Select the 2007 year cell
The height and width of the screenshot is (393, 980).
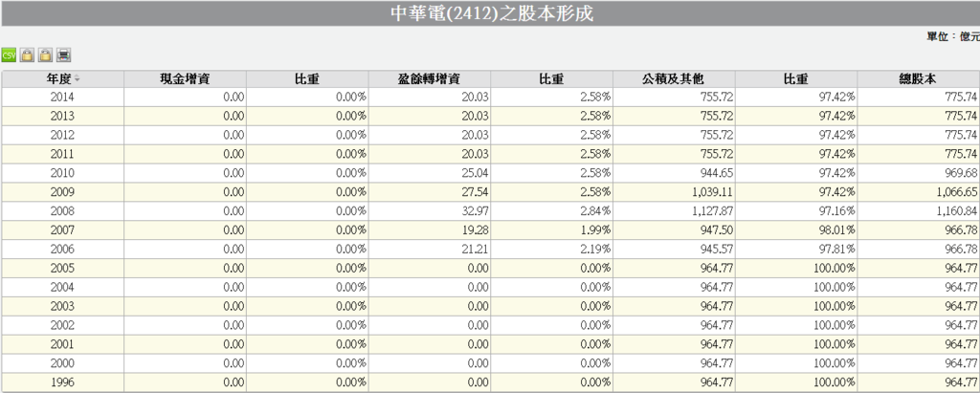(x=62, y=229)
